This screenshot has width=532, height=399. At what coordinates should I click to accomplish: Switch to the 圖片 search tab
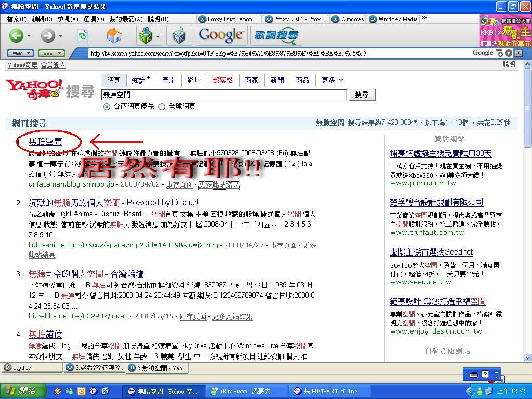[168, 81]
